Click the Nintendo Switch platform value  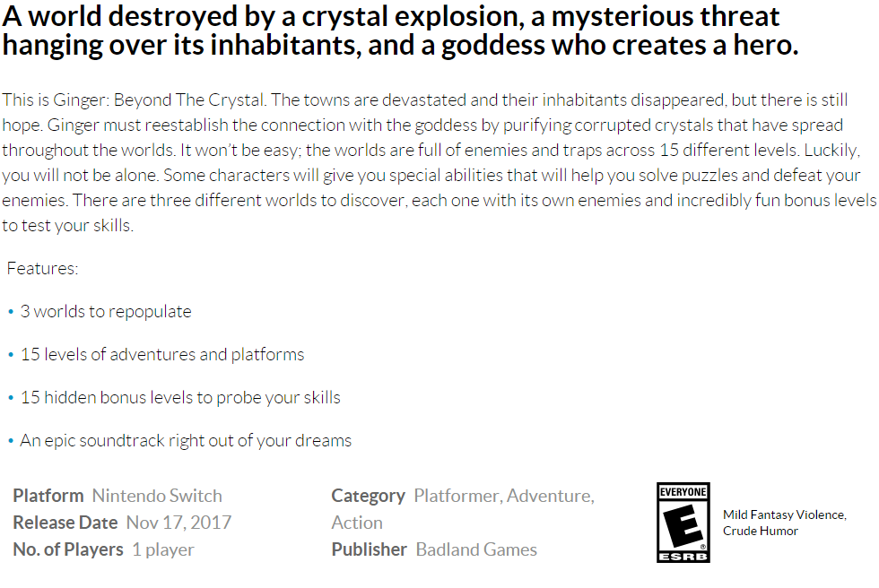(157, 496)
